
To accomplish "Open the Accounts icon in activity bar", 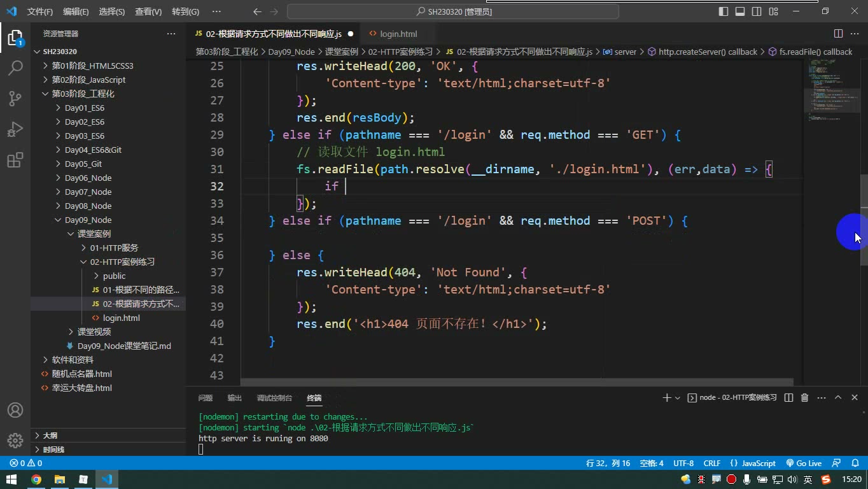I will (15, 410).
